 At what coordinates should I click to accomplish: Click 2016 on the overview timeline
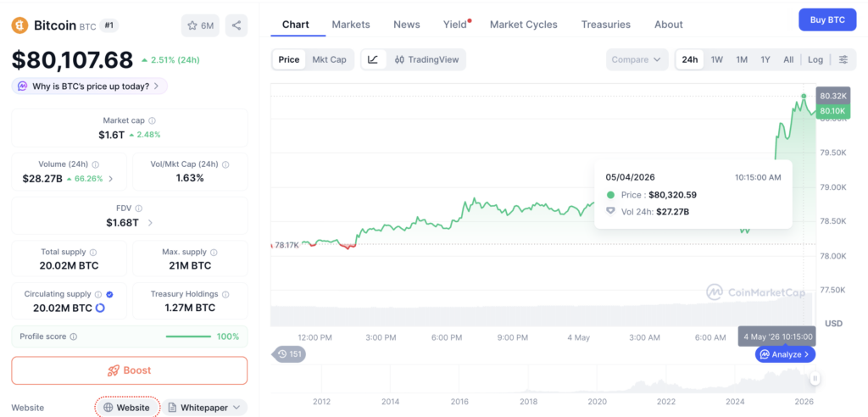(459, 402)
